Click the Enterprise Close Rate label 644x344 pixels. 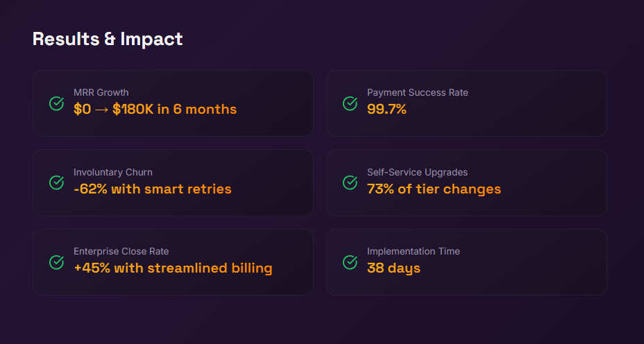[x=121, y=251]
